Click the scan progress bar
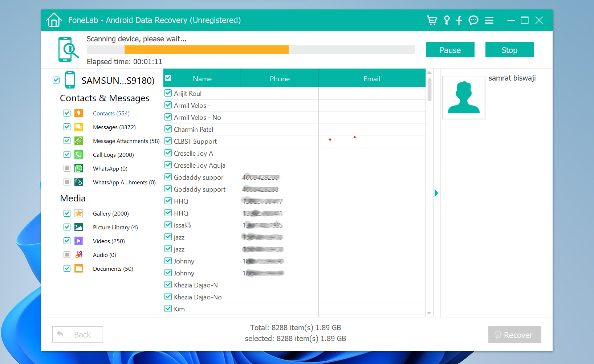The height and width of the screenshot is (364, 594). (251, 50)
